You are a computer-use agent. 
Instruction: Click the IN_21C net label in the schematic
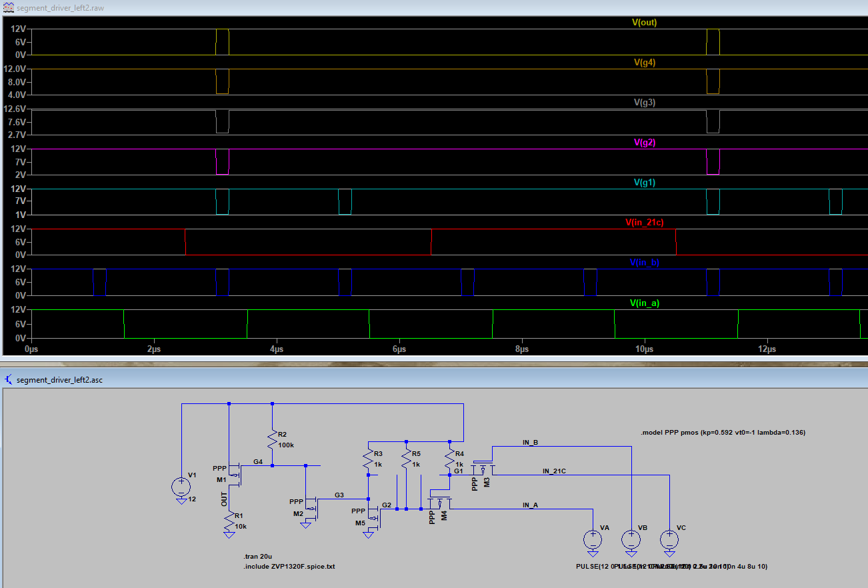pos(554,471)
